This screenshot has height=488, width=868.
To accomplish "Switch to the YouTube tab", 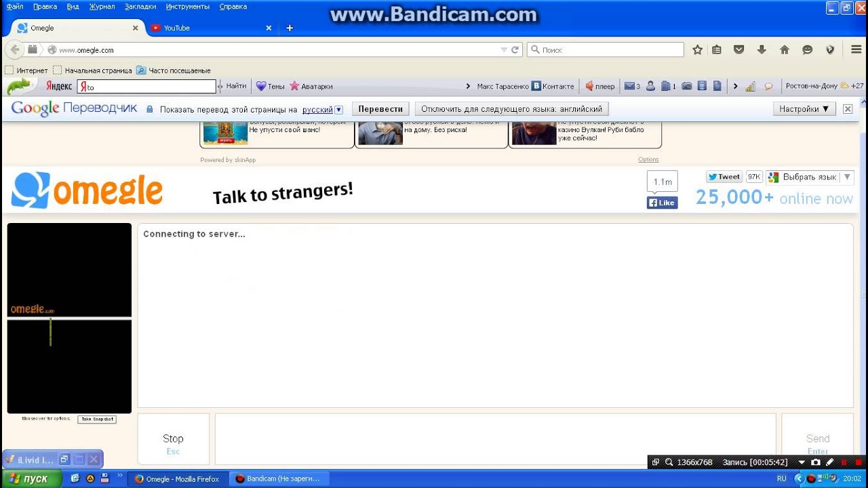I will point(210,28).
